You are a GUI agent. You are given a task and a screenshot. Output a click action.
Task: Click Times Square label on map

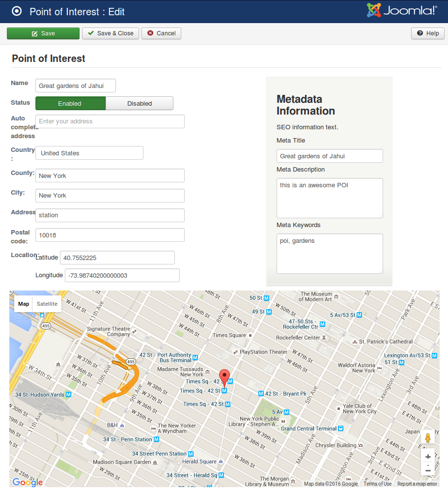[229, 335]
